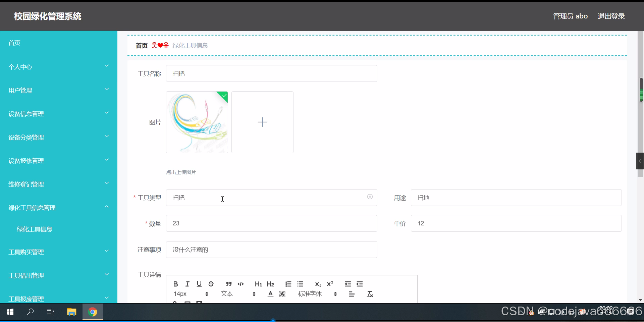Toggle italic formatting in editor
644x322 pixels.
click(x=187, y=284)
